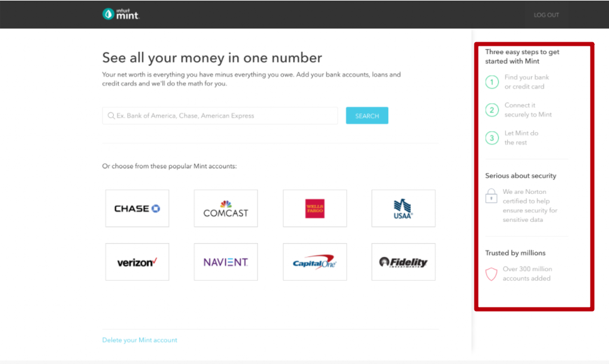Pick the USAA account tile

[x=403, y=208]
